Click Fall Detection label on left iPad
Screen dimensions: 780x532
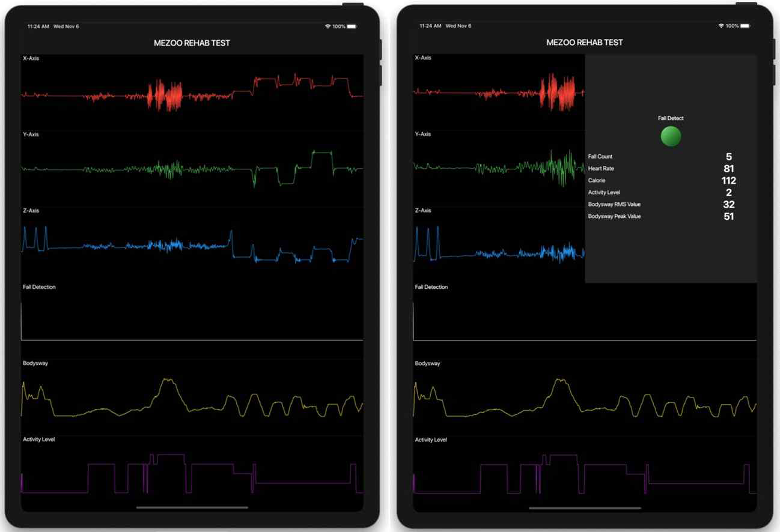(x=39, y=287)
